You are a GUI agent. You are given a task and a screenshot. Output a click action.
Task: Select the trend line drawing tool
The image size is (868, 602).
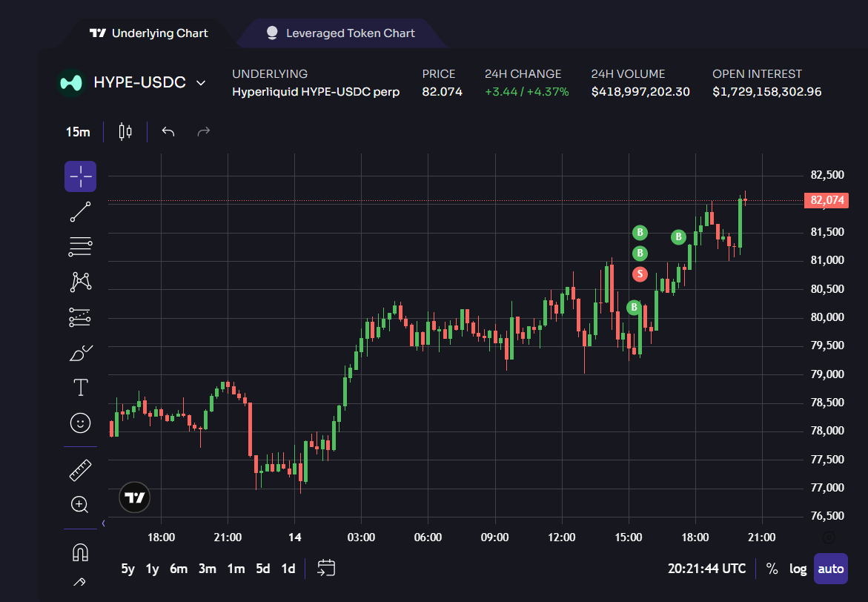[80, 211]
